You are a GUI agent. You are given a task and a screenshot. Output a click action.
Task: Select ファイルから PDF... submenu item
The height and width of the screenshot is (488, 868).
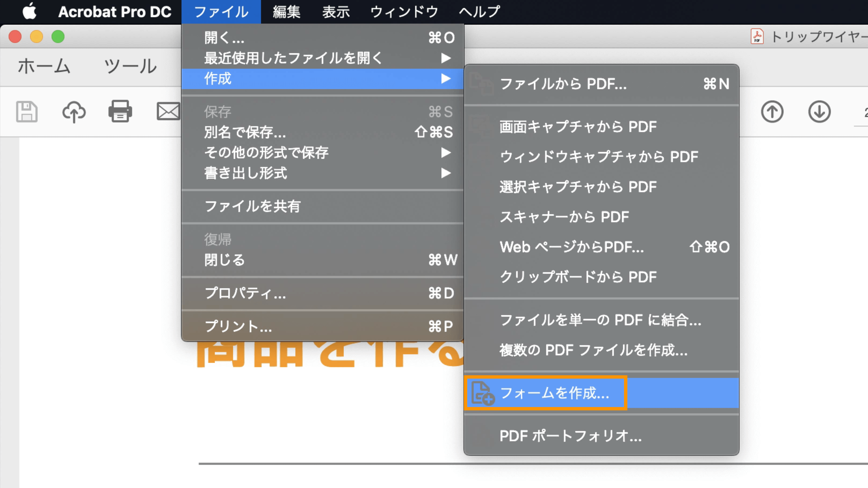coord(601,84)
